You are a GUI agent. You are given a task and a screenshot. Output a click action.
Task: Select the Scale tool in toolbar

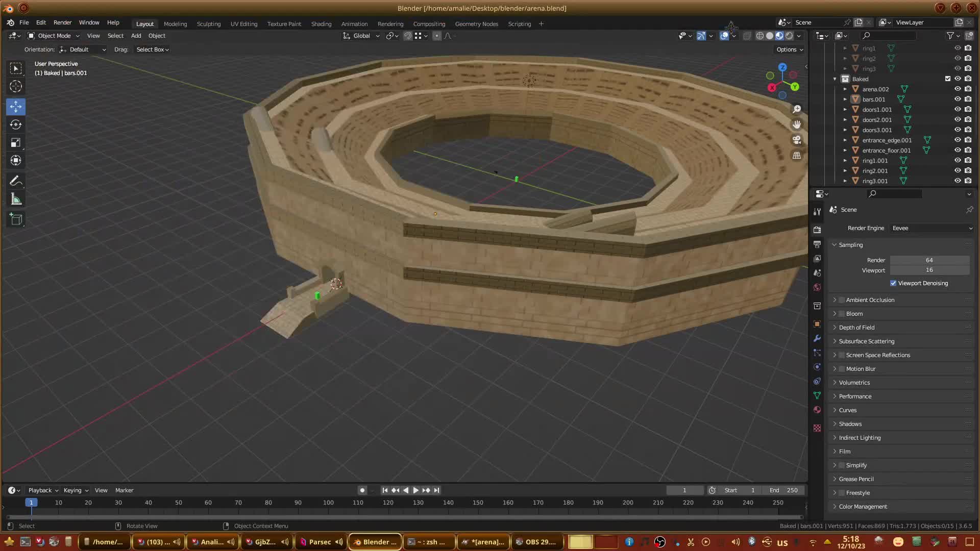[16, 143]
